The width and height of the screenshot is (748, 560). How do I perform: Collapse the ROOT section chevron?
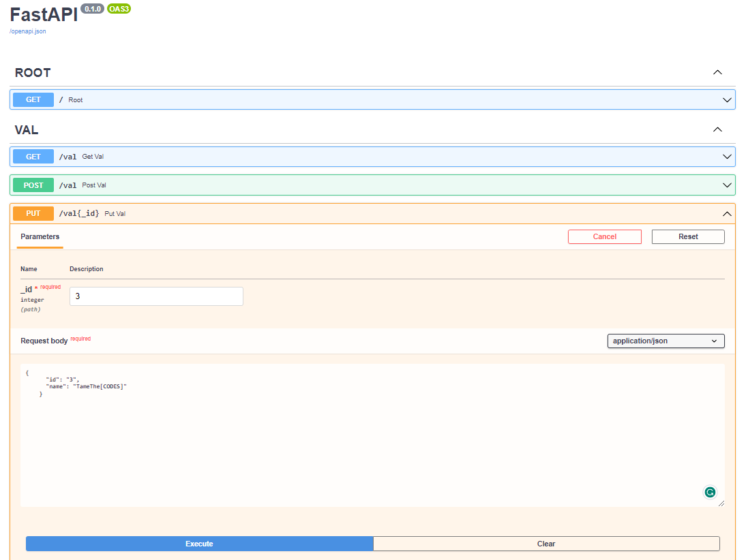pyautogui.click(x=717, y=72)
